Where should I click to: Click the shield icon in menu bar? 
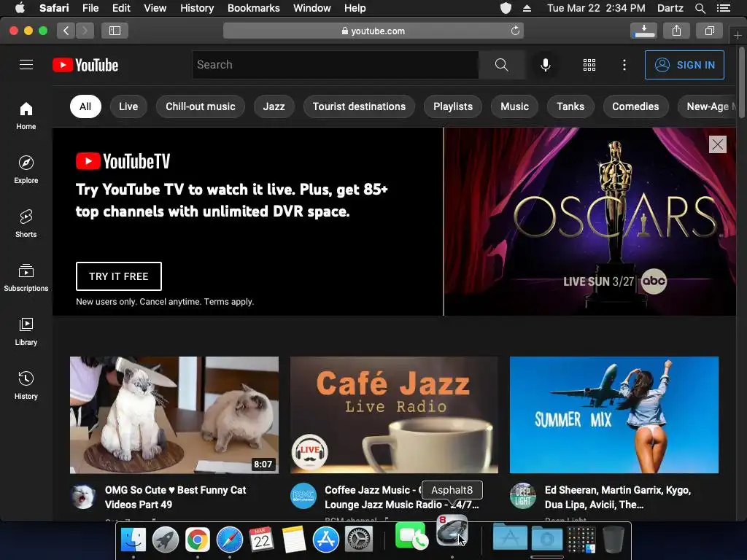point(506,8)
